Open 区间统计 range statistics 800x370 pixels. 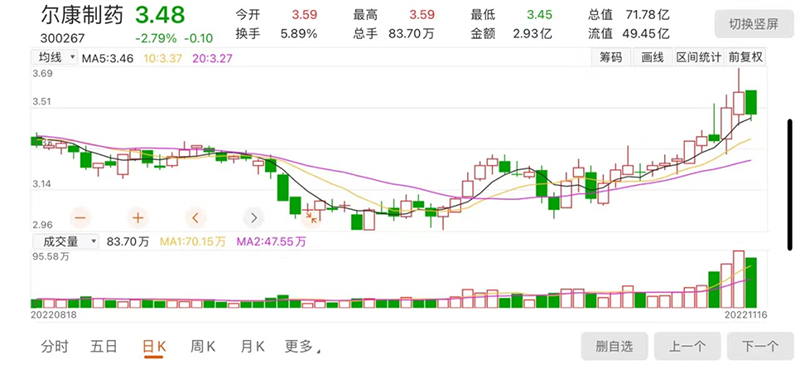(x=698, y=58)
